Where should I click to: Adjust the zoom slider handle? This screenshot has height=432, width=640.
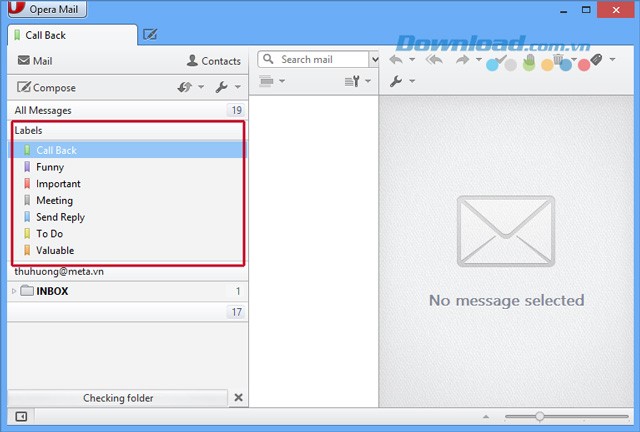pos(540,416)
